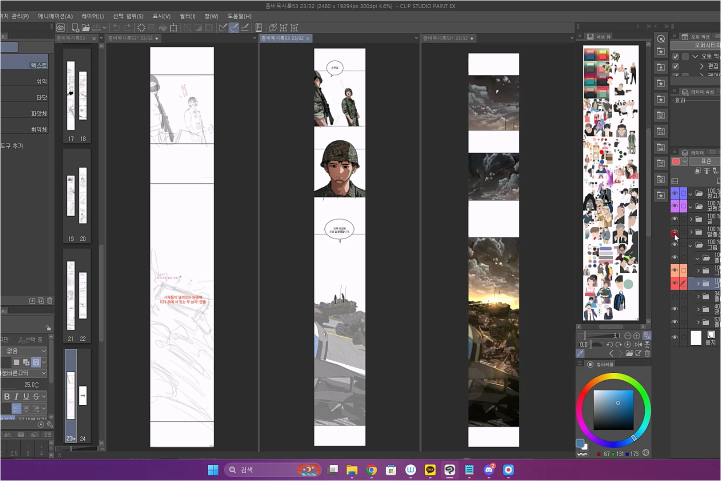Expand the toolbar export icon dropdown arrow

coord(104,28)
